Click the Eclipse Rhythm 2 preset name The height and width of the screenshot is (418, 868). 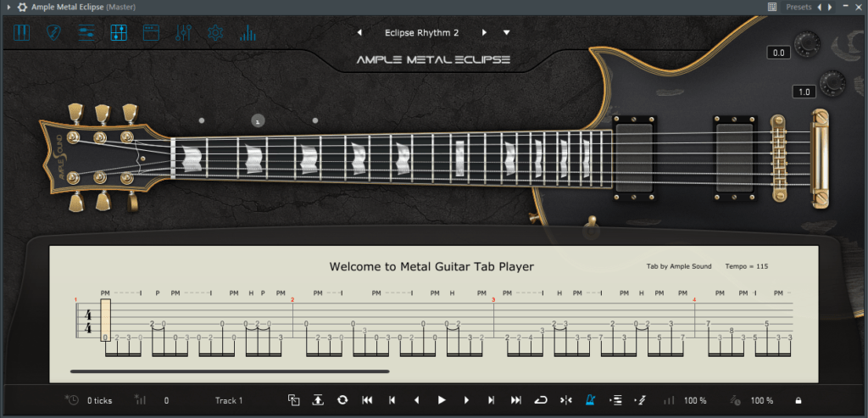[x=422, y=33]
